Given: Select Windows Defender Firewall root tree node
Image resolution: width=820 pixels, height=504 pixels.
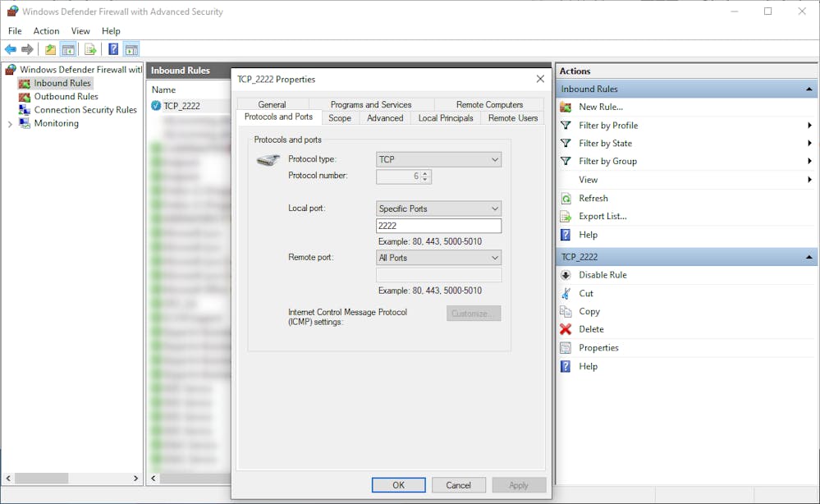Looking at the screenshot, I should [x=80, y=70].
